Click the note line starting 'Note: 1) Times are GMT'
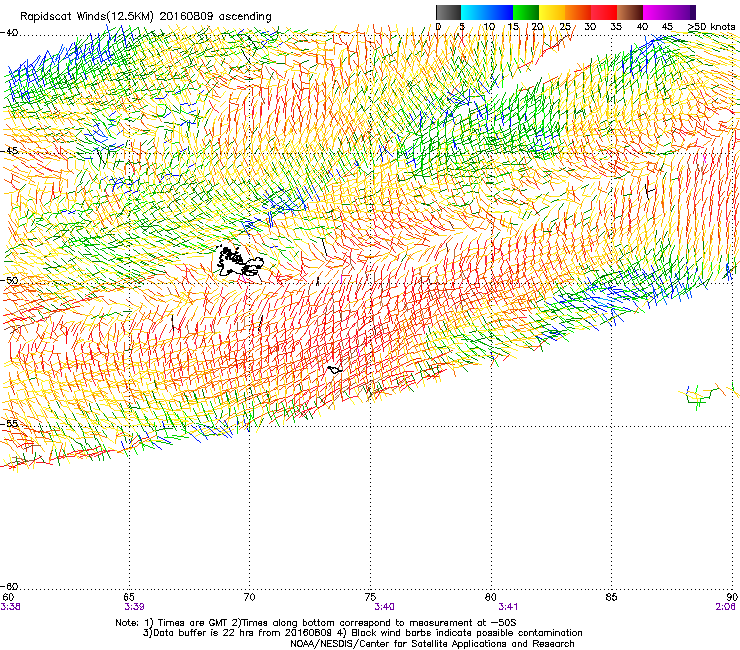 316,623
